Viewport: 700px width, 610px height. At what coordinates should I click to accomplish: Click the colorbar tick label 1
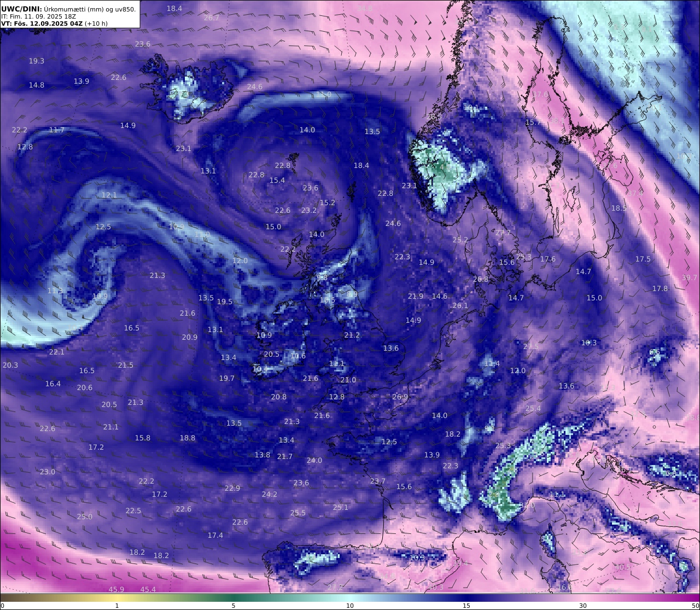[116, 605]
